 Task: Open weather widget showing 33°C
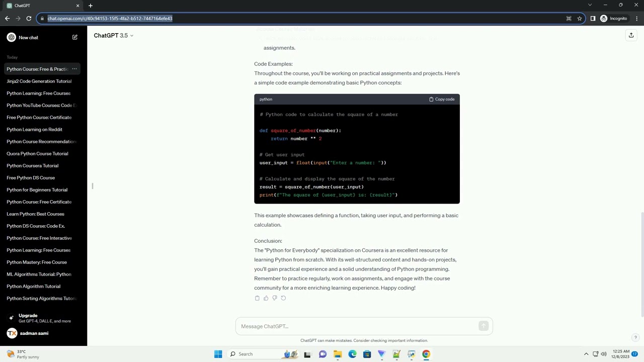pyautogui.click(x=23, y=354)
